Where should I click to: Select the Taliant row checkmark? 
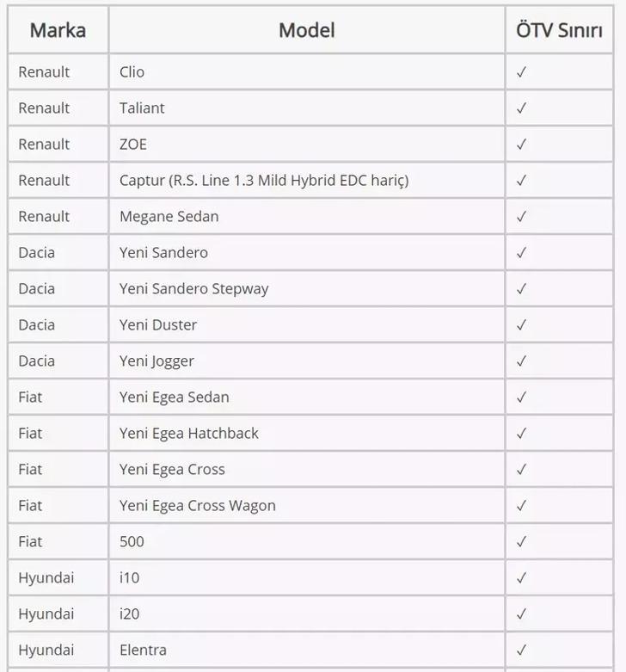[521, 108]
